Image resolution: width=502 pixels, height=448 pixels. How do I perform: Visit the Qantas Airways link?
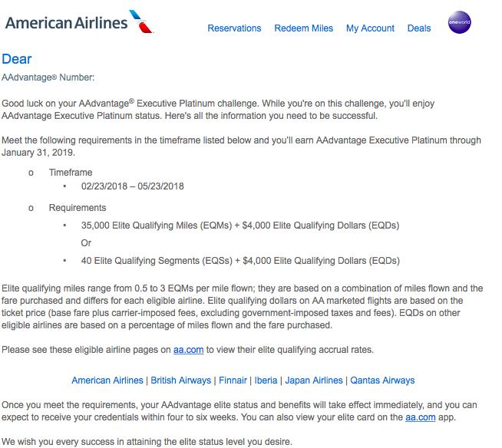[381, 380]
